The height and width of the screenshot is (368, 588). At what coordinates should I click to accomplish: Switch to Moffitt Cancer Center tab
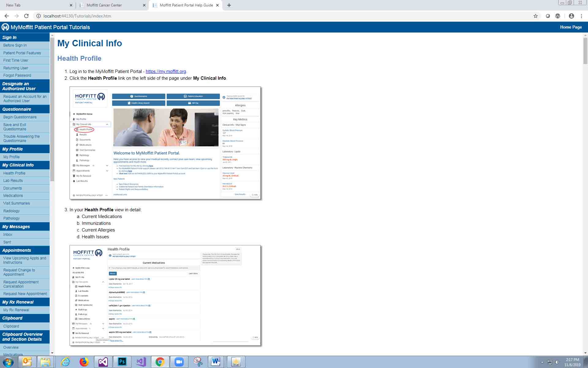click(104, 5)
